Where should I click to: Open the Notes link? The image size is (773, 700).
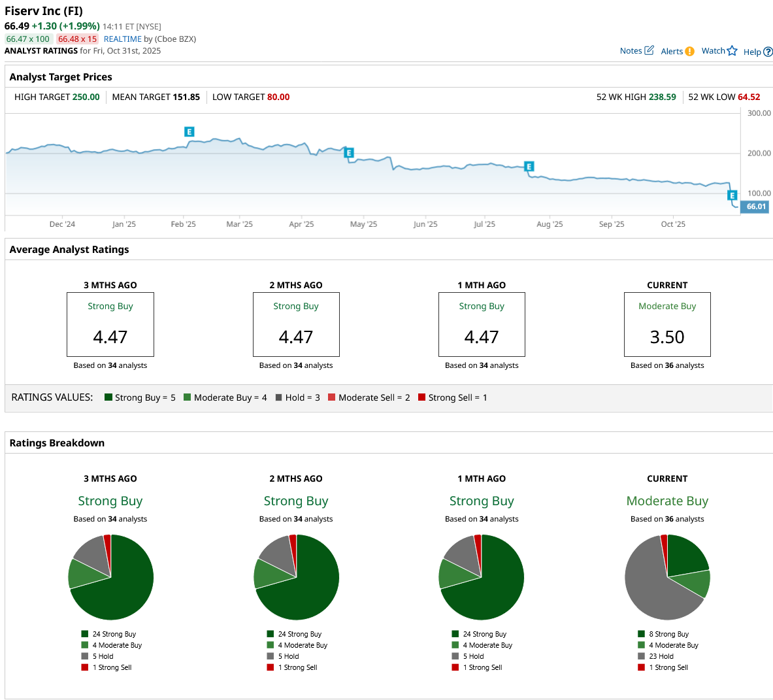(x=631, y=51)
